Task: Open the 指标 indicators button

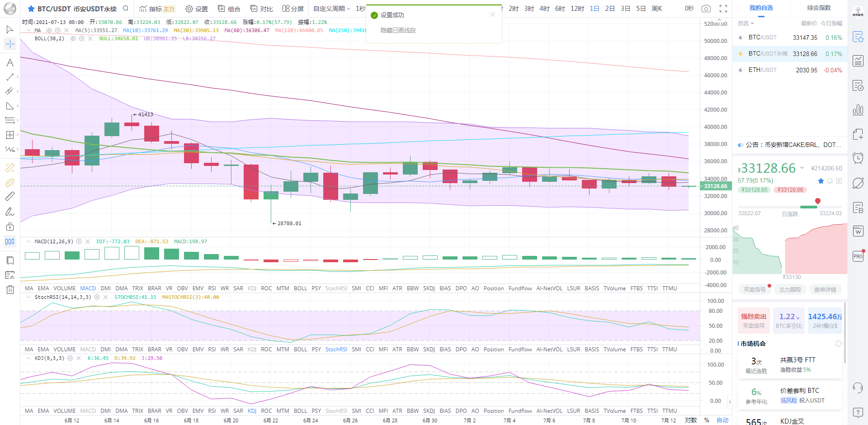Action: point(157,9)
